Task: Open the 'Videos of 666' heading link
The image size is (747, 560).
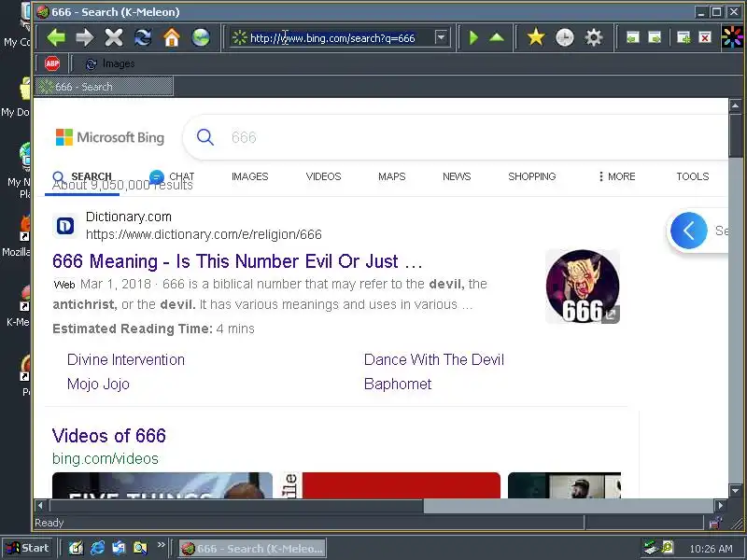Action: [109, 436]
